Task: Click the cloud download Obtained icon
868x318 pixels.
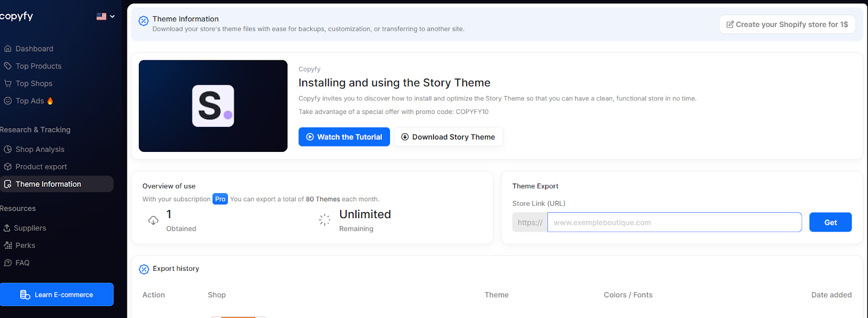Action: 154,220
